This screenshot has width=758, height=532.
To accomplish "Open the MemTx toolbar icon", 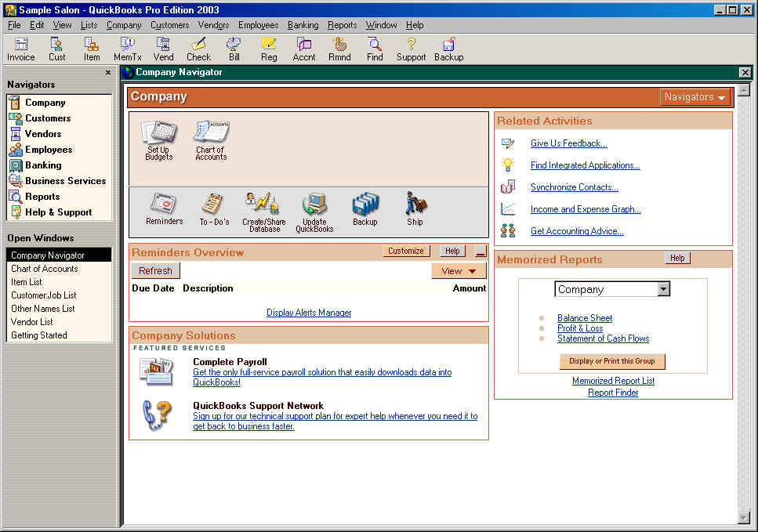I will [x=128, y=49].
